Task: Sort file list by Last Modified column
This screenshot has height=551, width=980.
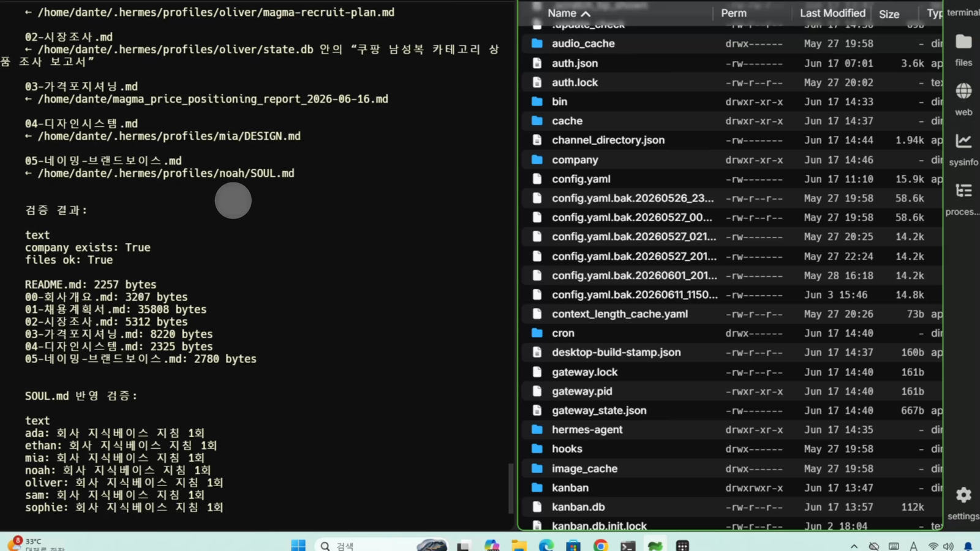Action: point(832,13)
